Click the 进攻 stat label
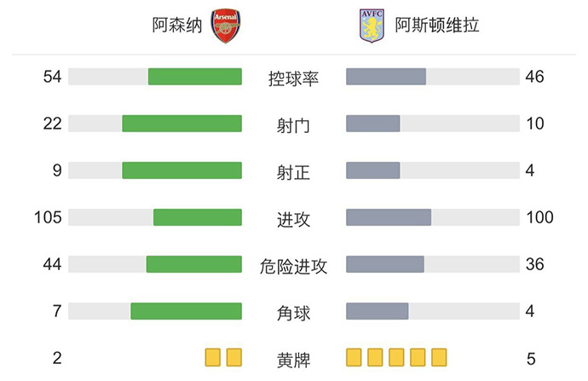588x381 pixels. pos(293,218)
